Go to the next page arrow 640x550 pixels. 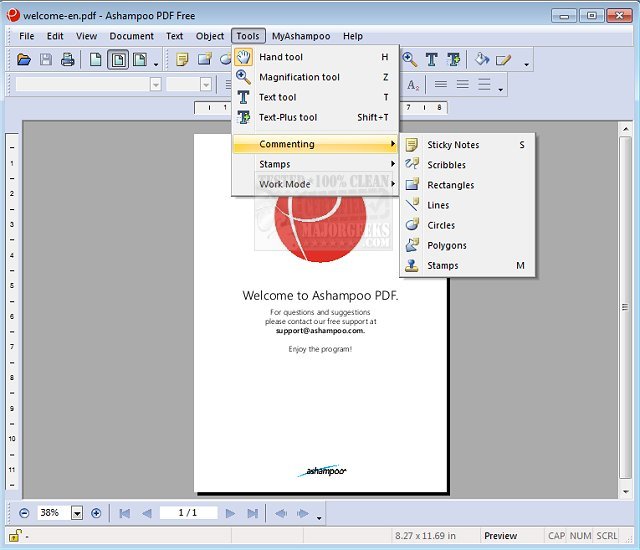click(230, 513)
